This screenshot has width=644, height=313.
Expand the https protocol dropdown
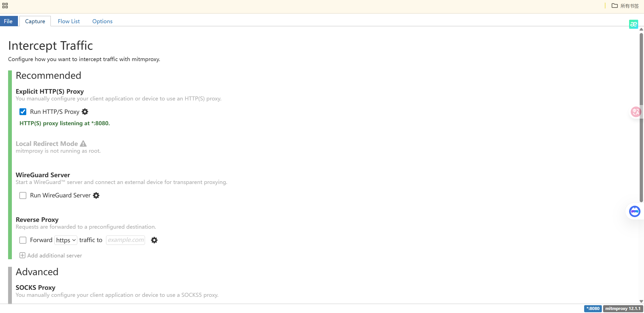[x=66, y=240]
